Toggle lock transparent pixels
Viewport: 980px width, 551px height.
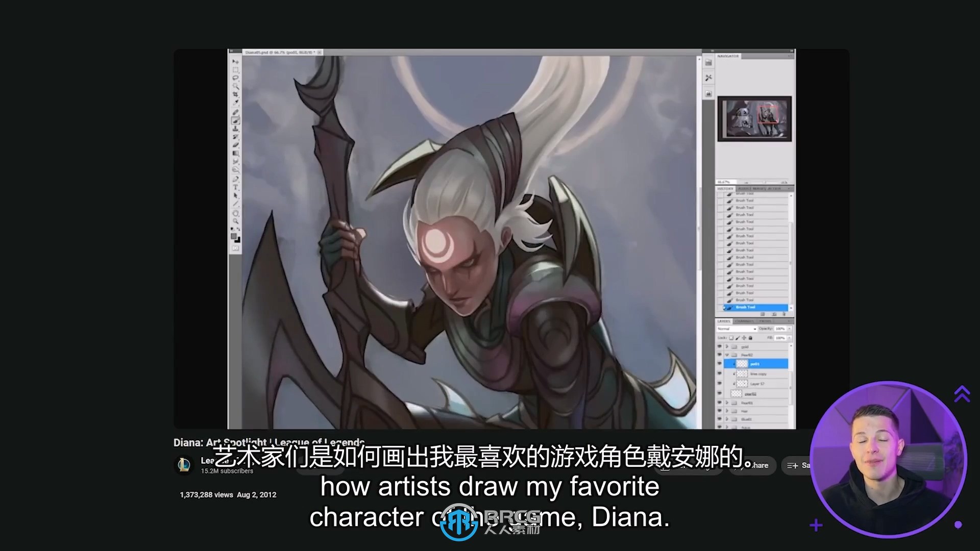click(x=731, y=338)
